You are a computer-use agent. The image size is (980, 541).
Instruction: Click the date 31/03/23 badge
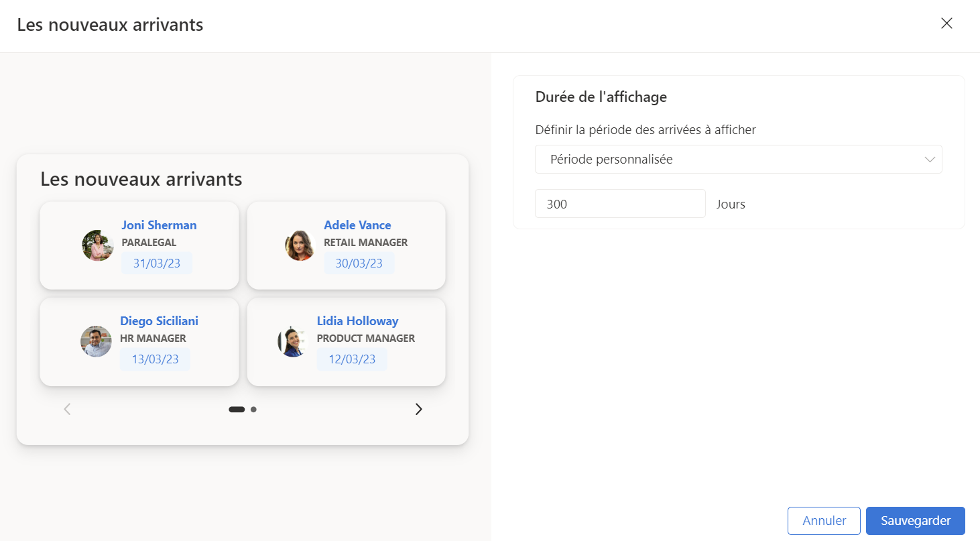157,263
